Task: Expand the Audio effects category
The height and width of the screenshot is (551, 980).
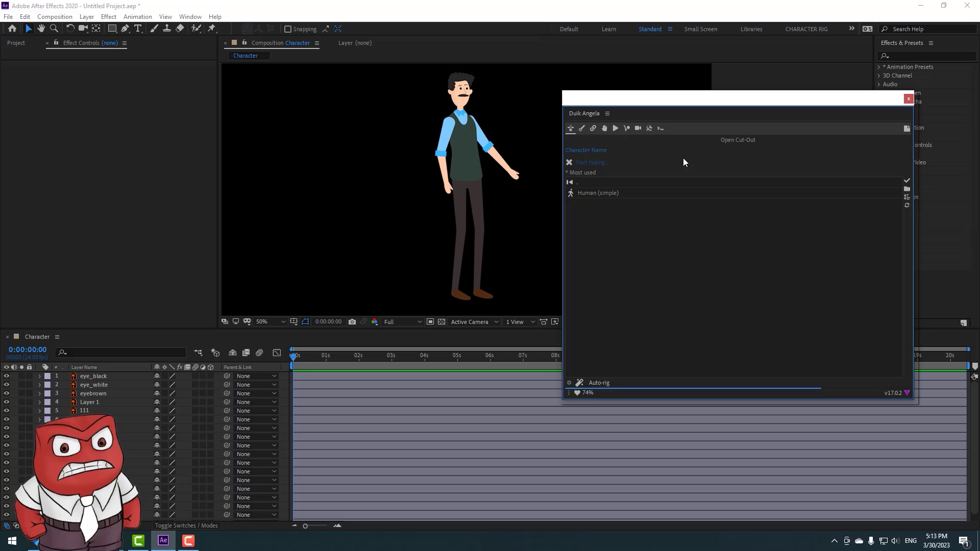Action: pos(879,84)
